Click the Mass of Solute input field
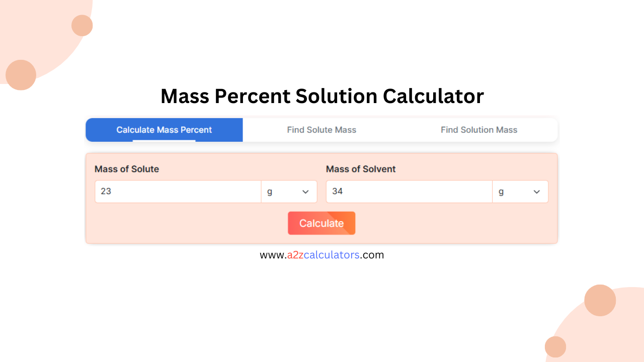 (x=177, y=192)
